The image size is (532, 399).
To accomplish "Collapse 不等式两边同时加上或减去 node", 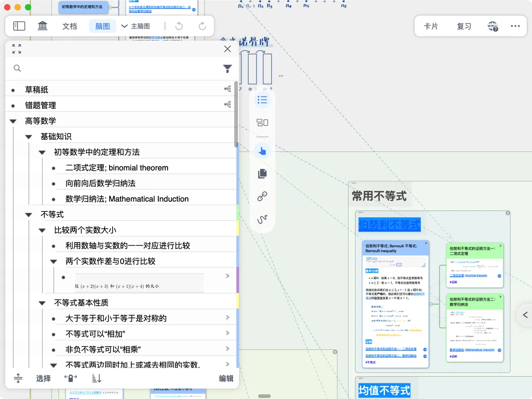I will (x=54, y=365).
